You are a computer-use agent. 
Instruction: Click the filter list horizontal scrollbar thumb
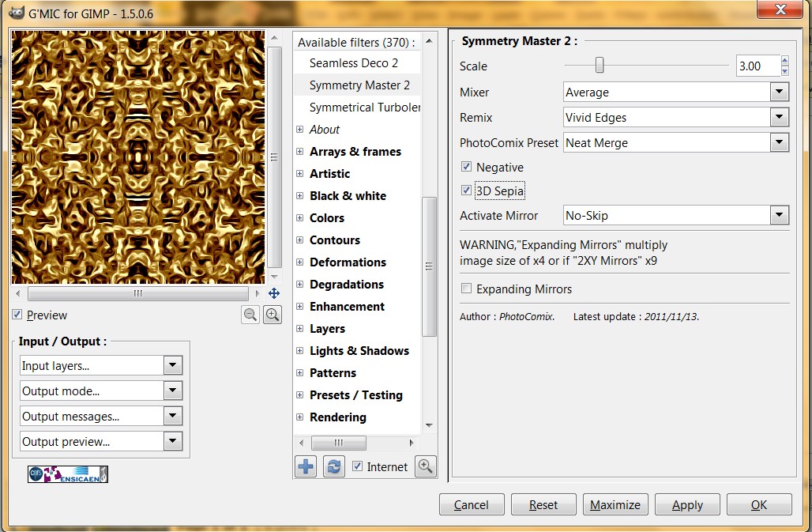(338, 443)
